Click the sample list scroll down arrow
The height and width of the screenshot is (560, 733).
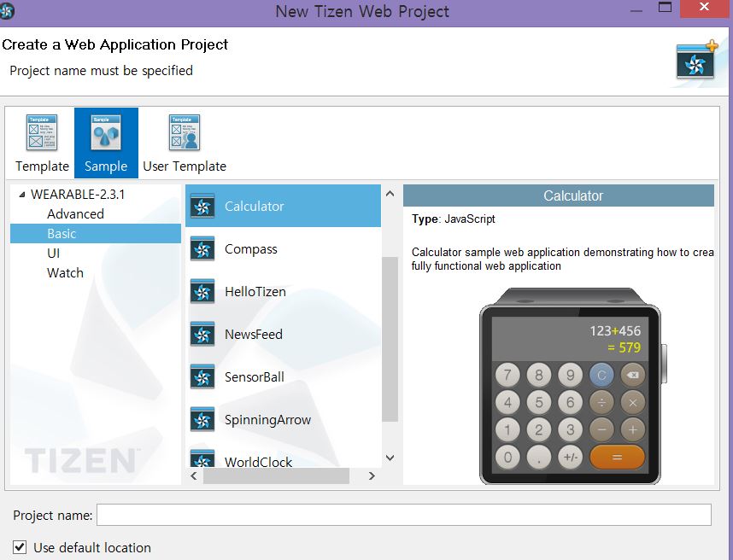pos(390,458)
